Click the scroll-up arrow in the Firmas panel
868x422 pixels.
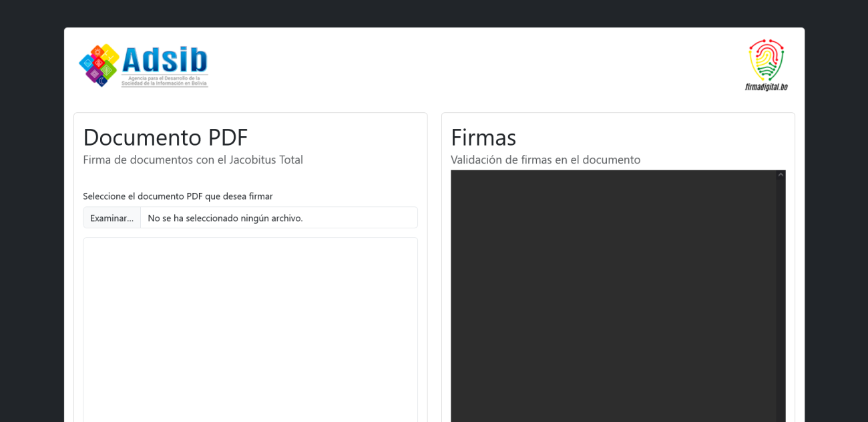[x=781, y=175]
